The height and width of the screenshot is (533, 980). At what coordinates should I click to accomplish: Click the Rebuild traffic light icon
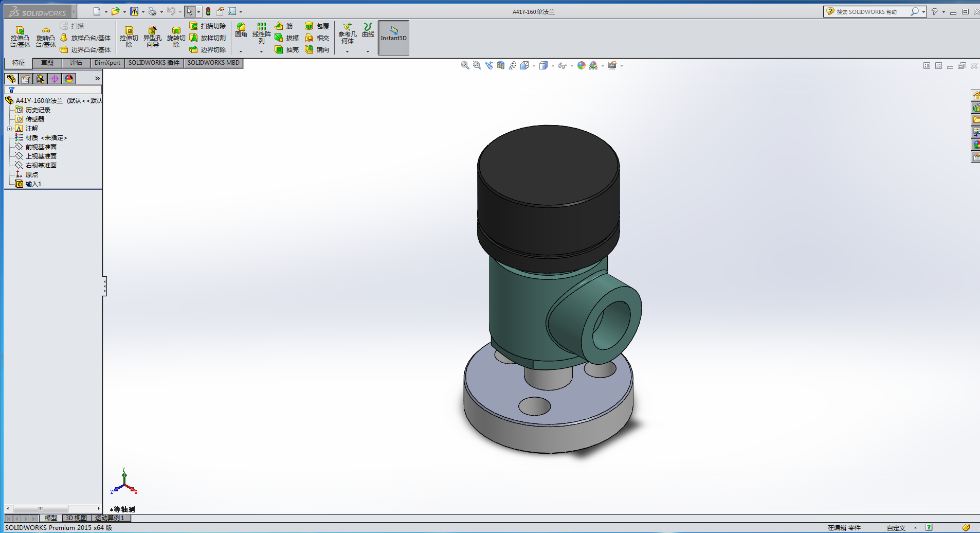208,11
